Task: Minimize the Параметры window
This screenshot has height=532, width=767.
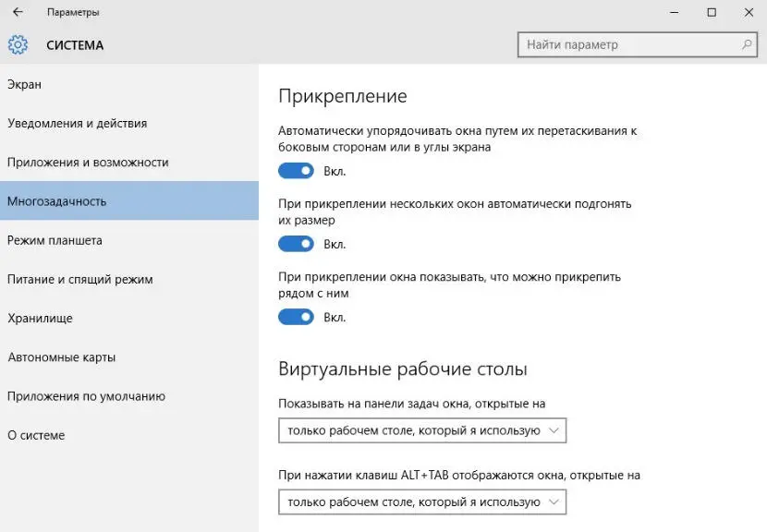Action: point(674,12)
